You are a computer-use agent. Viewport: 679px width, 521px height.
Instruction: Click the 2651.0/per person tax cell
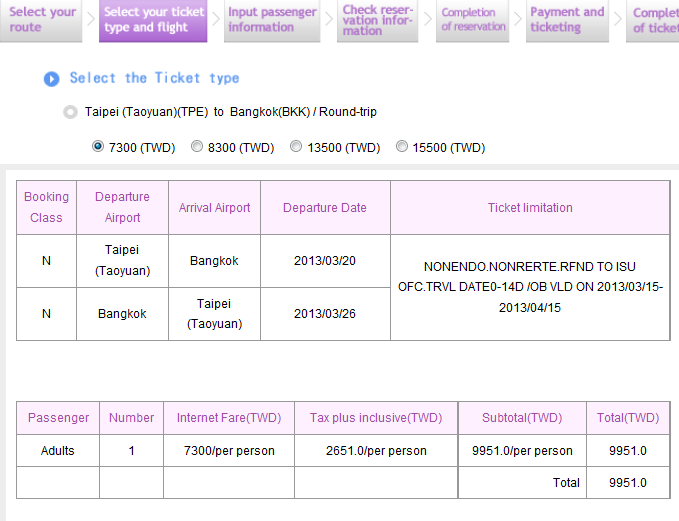[x=376, y=451]
